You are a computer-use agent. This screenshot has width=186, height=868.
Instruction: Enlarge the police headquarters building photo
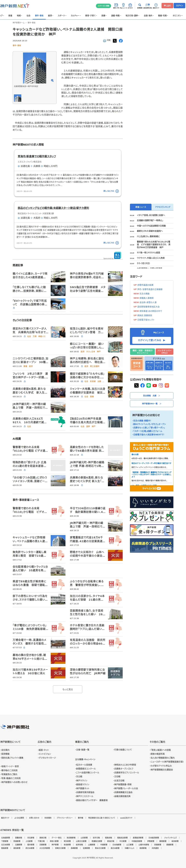click(x=35, y=68)
